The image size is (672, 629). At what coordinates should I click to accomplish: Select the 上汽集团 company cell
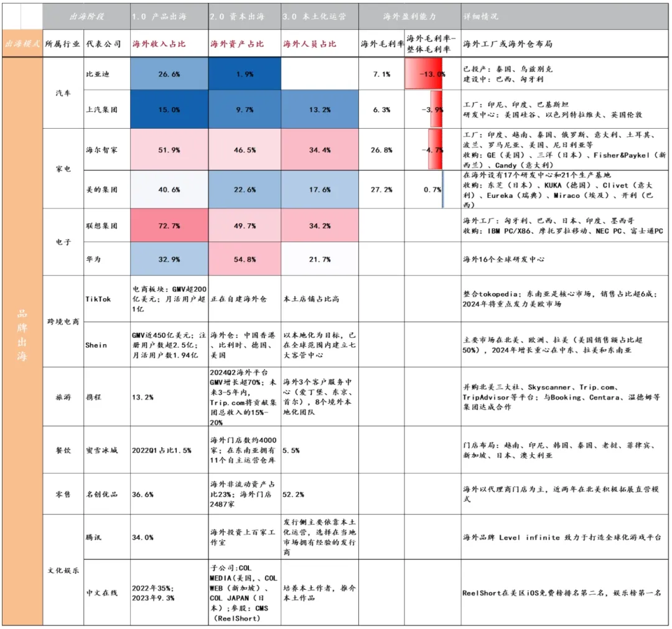click(x=107, y=109)
